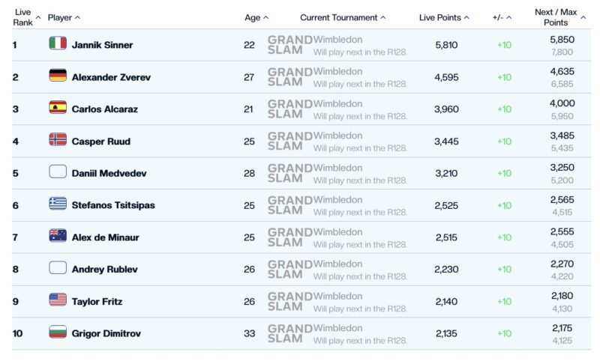Screen dimensions: 600x364
Task: Click the Germany flag icon beside Alexander Zverev
Action: [x=58, y=75]
